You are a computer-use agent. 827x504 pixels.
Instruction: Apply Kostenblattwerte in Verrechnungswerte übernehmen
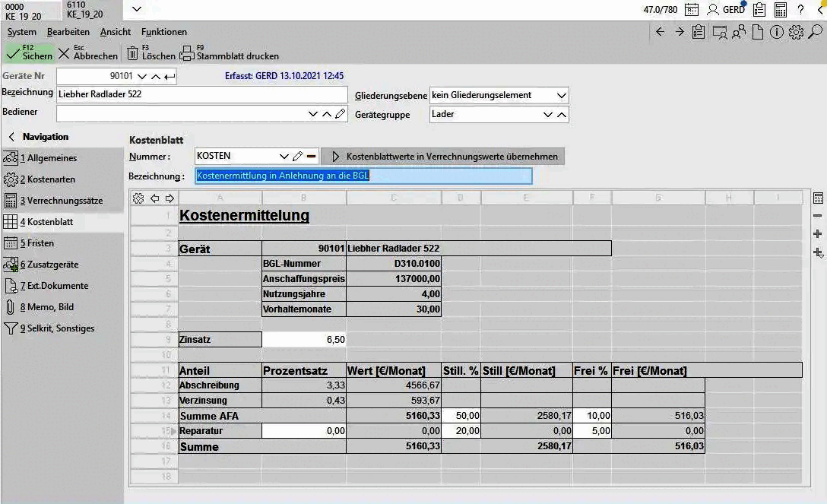click(443, 157)
